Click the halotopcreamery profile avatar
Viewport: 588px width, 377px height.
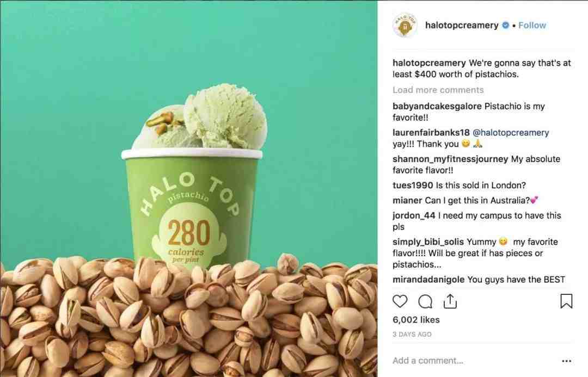(405, 26)
